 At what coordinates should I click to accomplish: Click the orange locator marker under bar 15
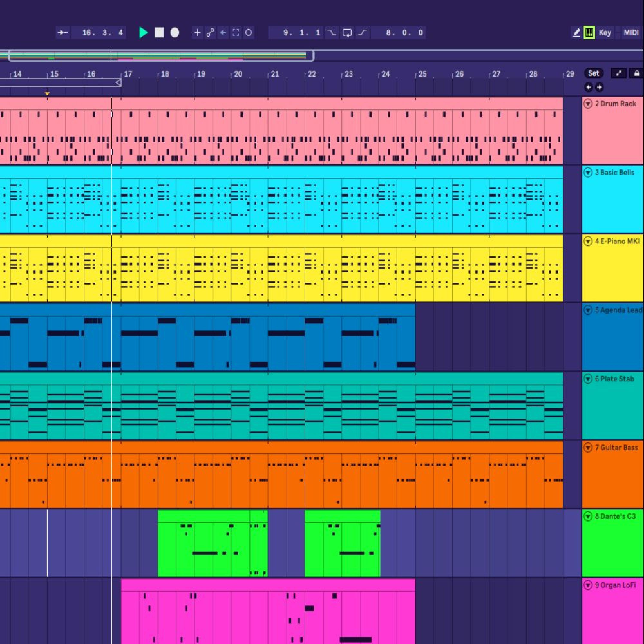coord(47,94)
